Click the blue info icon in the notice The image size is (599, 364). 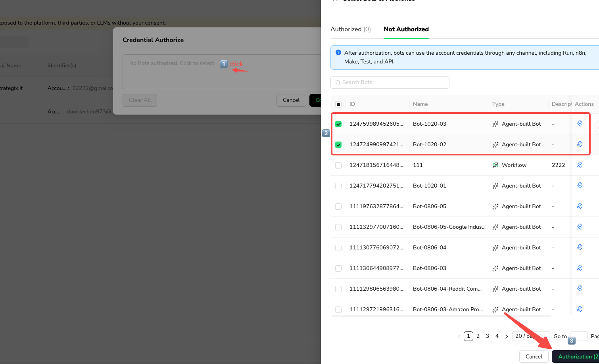click(x=338, y=52)
